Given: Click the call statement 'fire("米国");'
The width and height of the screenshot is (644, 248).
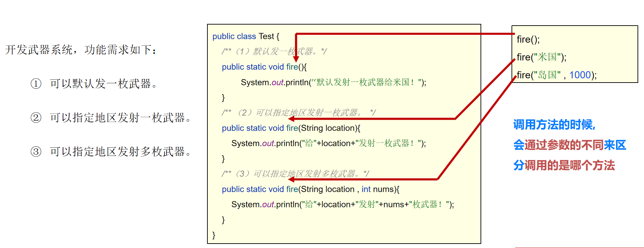Looking at the screenshot, I should pos(541,57).
